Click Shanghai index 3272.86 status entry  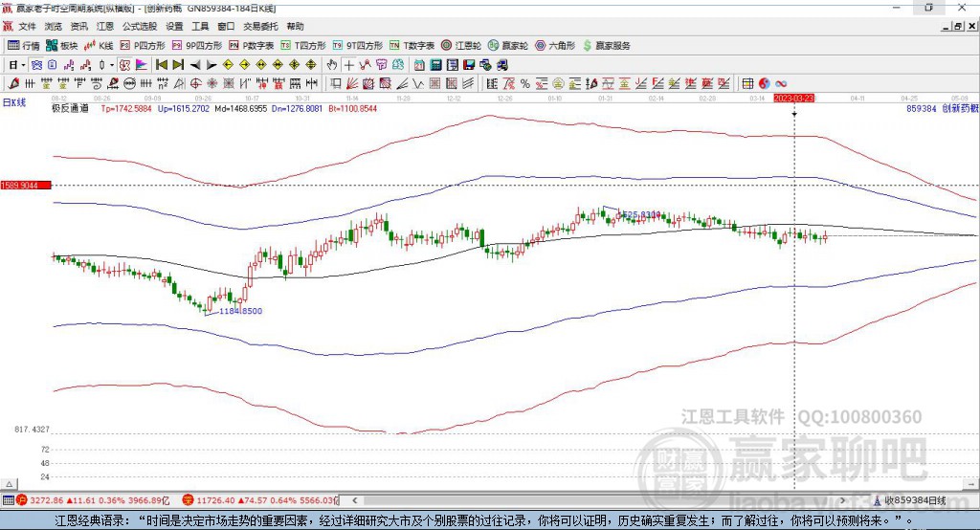[93, 500]
